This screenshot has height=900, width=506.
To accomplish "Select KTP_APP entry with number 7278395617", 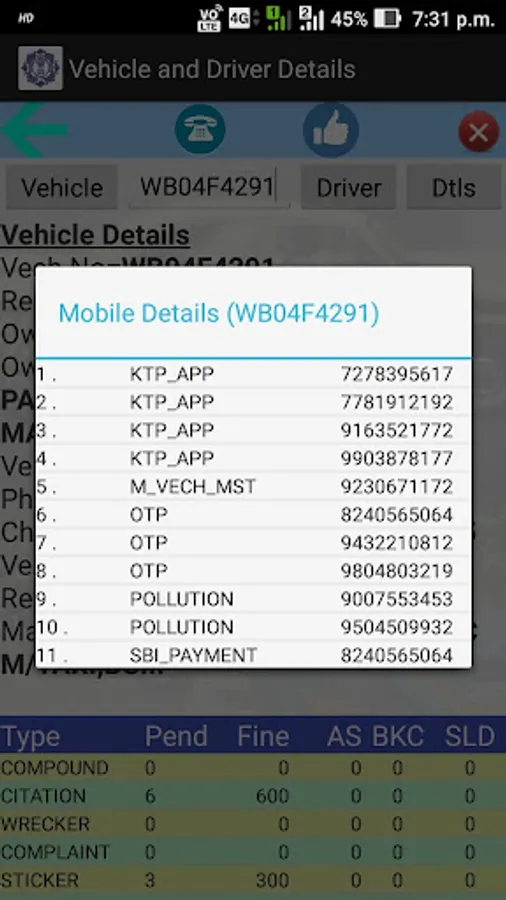I will [x=253, y=374].
